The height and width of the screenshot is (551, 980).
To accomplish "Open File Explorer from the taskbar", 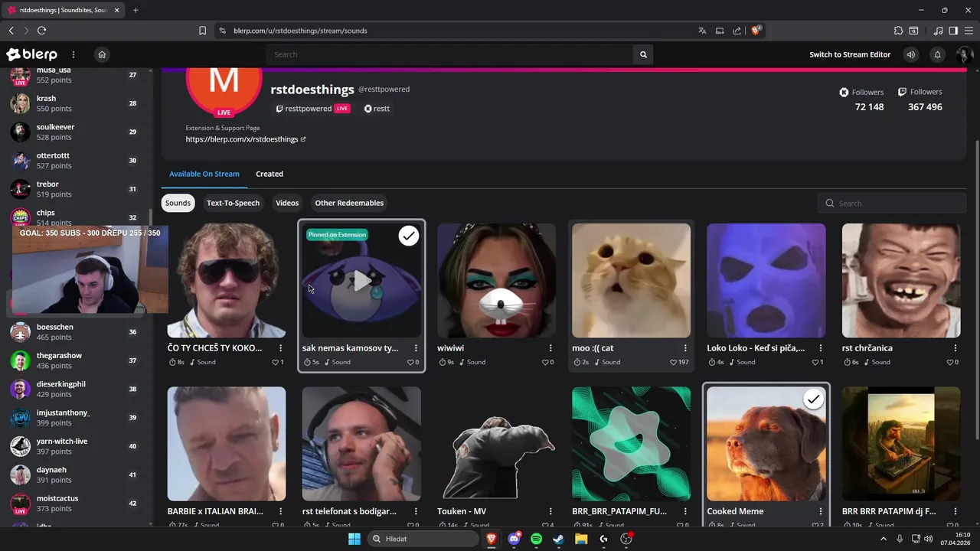I will 581,539.
